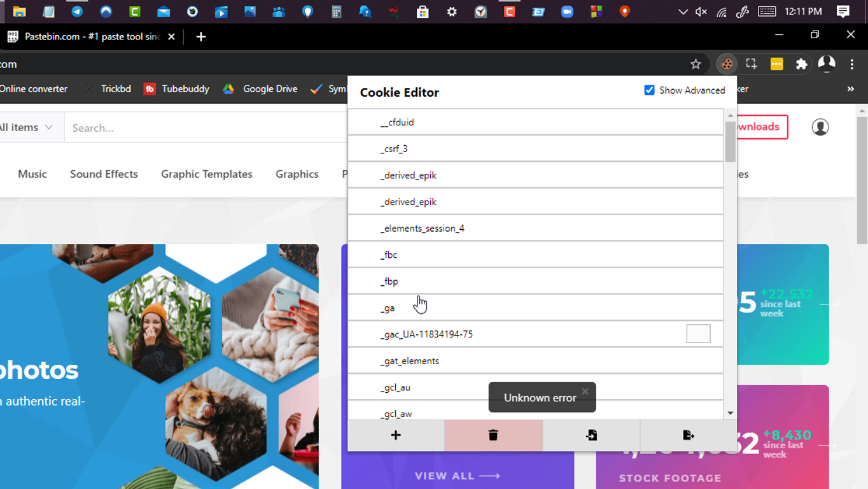
Task: Launch Settings from the gear icon in taskbar
Action: pos(451,11)
